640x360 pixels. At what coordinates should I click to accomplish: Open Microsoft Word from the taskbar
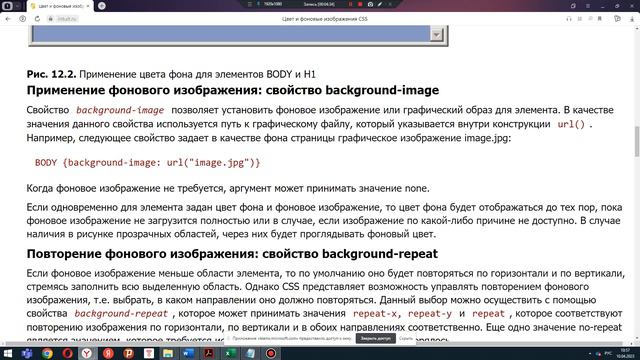tap(189, 353)
